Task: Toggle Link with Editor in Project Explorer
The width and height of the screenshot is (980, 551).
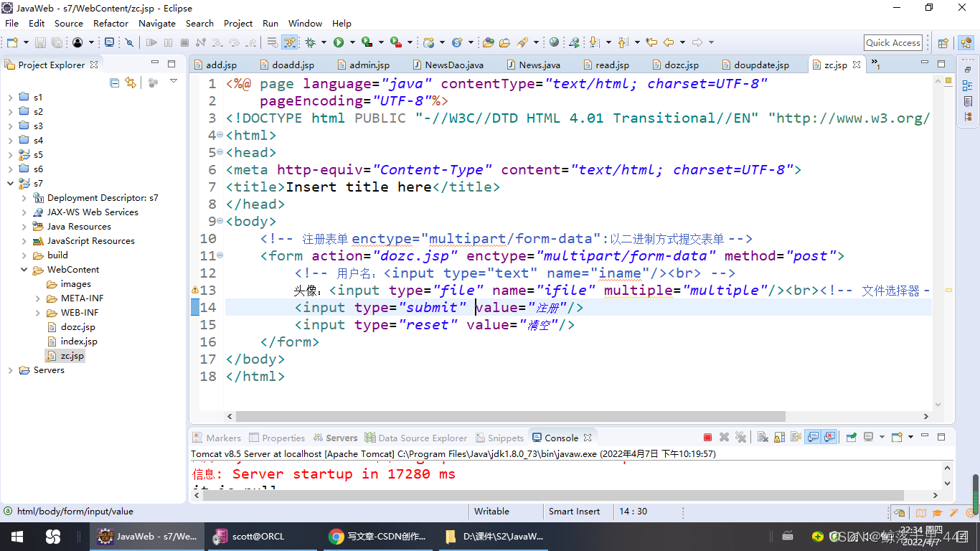Action: pyautogui.click(x=130, y=83)
